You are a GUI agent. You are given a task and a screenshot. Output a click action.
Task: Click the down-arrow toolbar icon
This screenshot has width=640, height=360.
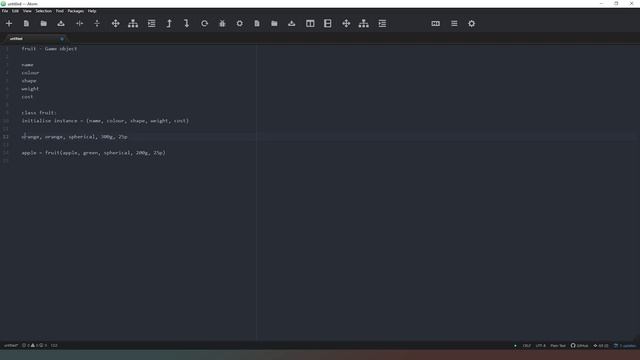(x=187, y=24)
